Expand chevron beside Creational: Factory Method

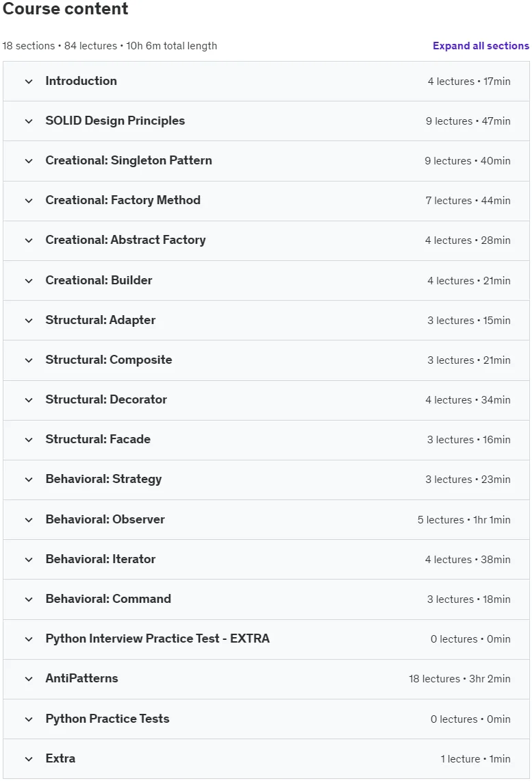[29, 201]
